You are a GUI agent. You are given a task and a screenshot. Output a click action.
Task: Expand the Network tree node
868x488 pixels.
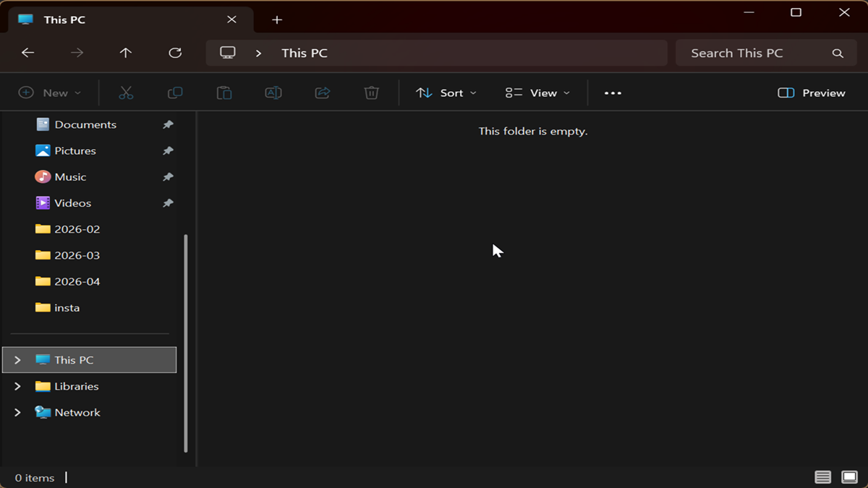[17, 412]
